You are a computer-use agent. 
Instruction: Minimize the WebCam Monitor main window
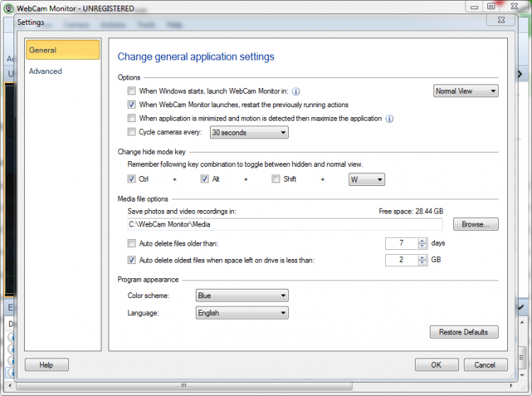pos(475,6)
